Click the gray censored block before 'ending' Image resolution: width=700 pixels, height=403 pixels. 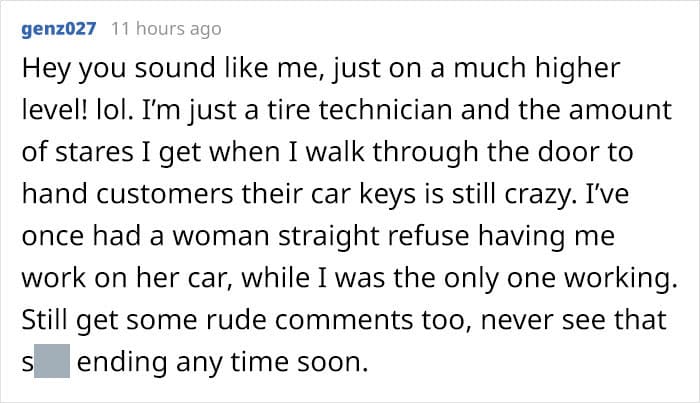point(52,361)
